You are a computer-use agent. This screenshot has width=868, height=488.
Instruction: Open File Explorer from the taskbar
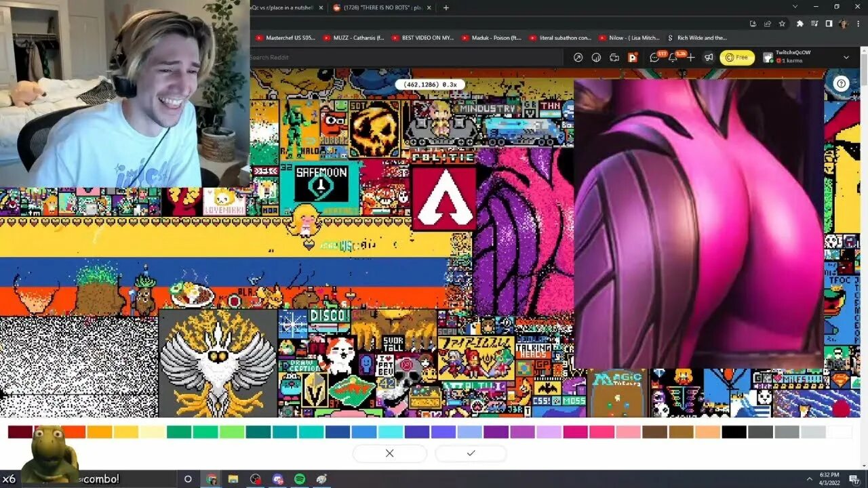(233, 479)
